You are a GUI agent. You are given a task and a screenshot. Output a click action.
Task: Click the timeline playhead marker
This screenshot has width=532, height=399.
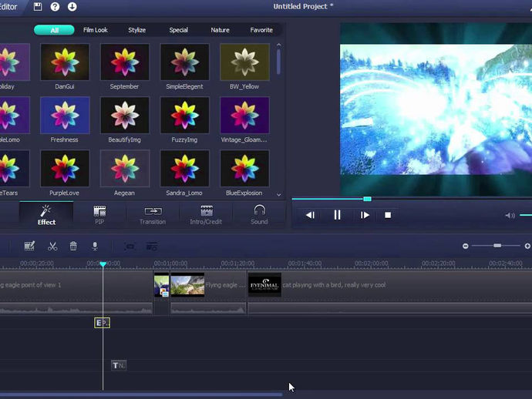coord(103,263)
